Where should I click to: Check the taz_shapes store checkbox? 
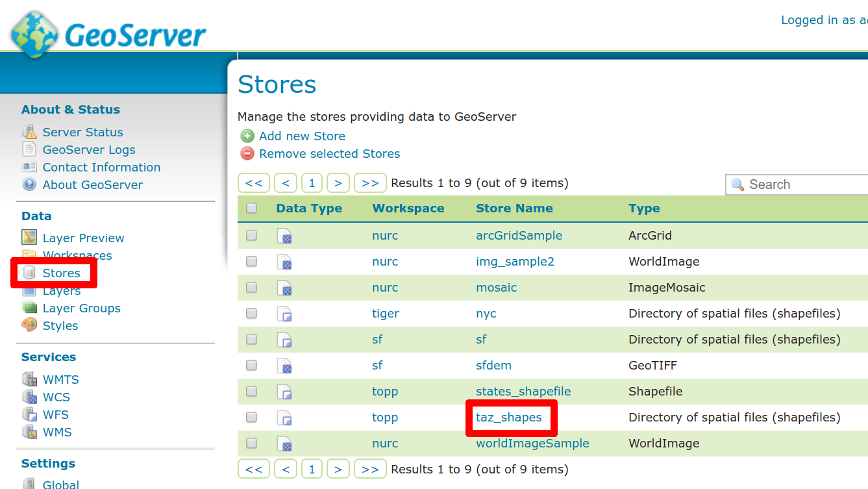tap(251, 417)
